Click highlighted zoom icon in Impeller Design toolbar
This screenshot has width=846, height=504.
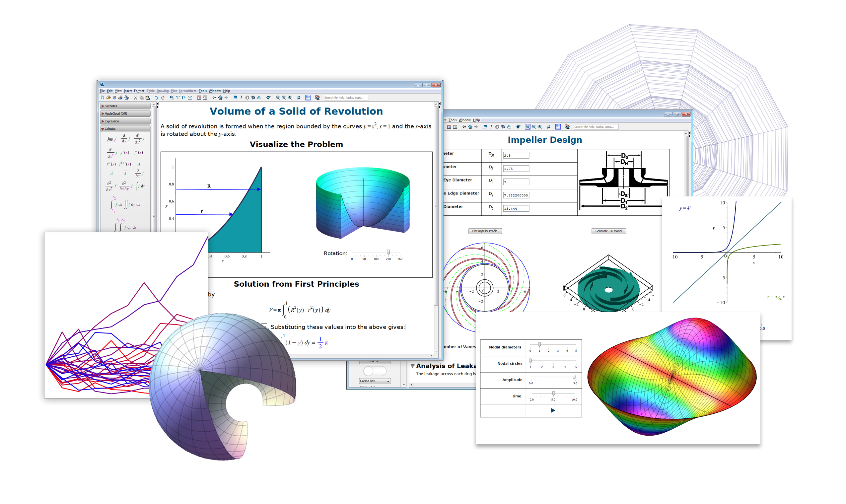[x=527, y=127]
